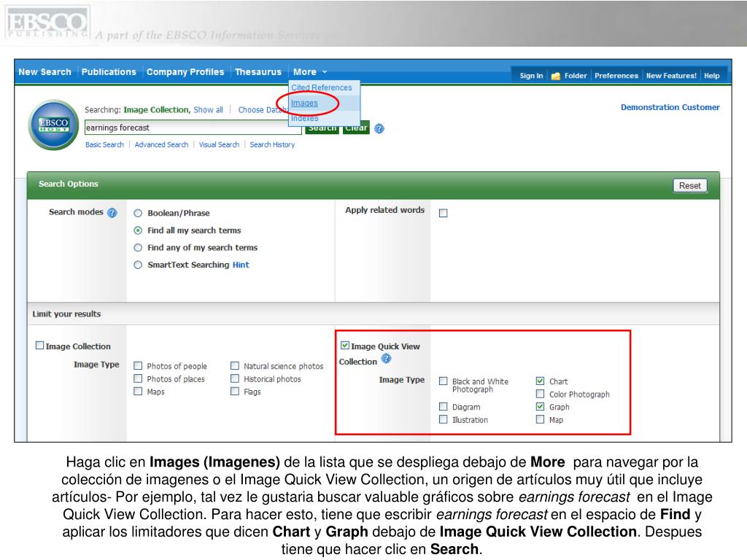Uncheck the Chart image type
The height and width of the screenshot is (560, 747).
541,381
